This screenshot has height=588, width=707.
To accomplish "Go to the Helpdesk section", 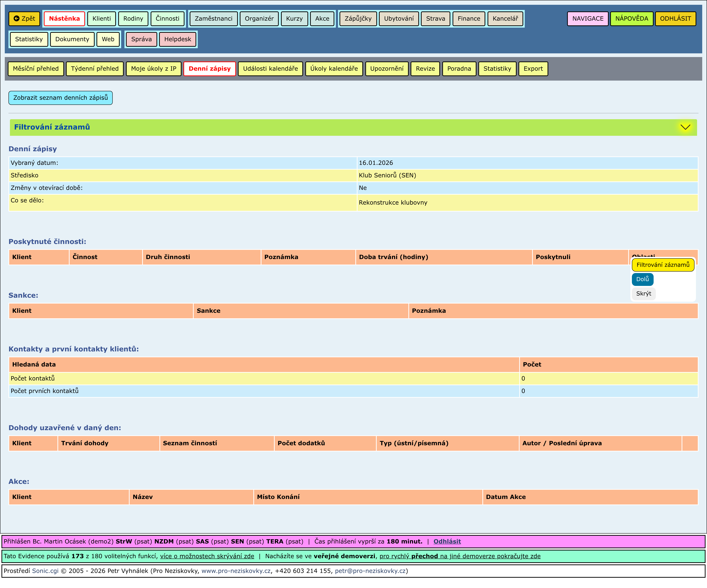I will [177, 39].
